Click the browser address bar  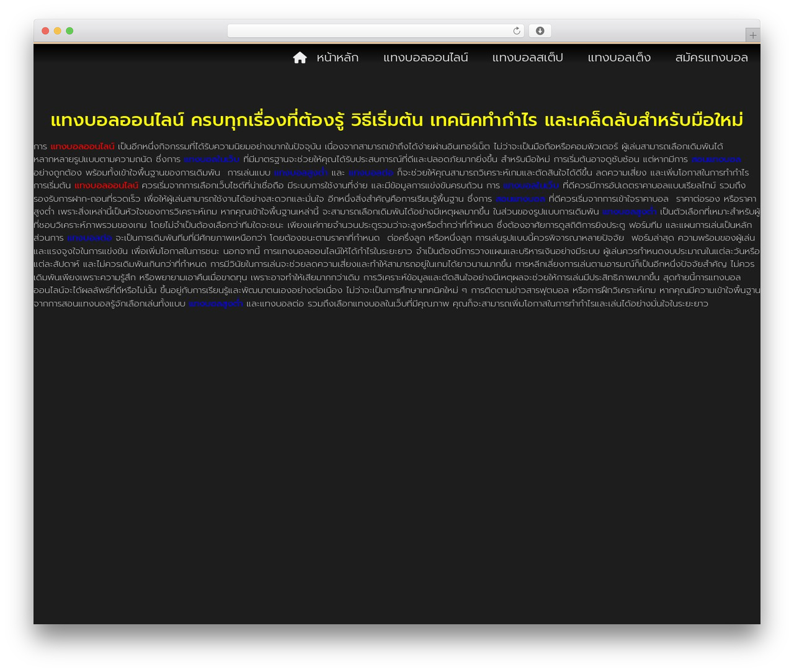(x=375, y=31)
